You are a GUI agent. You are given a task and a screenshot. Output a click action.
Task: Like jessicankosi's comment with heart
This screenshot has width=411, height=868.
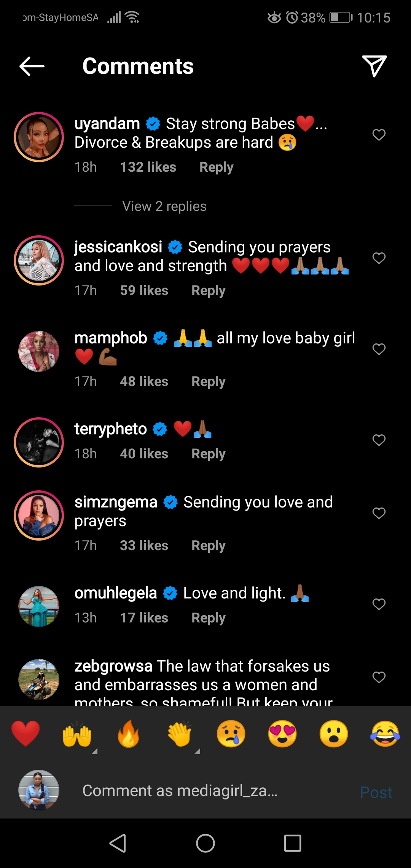click(x=379, y=258)
